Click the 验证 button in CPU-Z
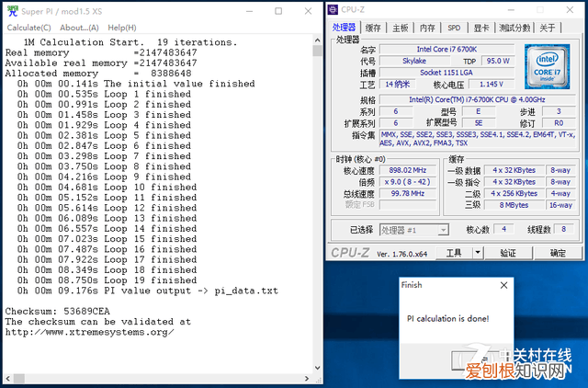The width and height of the screenshot is (588, 388). [507, 253]
